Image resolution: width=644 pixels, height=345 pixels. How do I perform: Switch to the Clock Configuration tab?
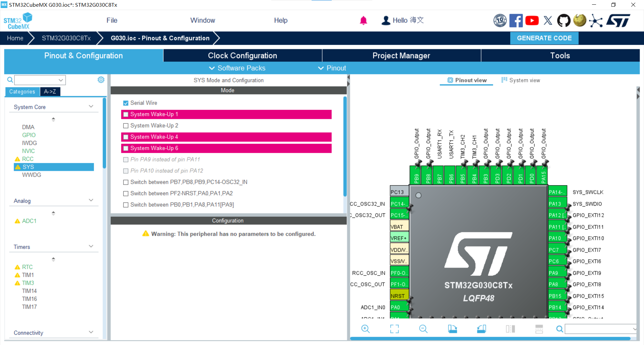tap(242, 56)
